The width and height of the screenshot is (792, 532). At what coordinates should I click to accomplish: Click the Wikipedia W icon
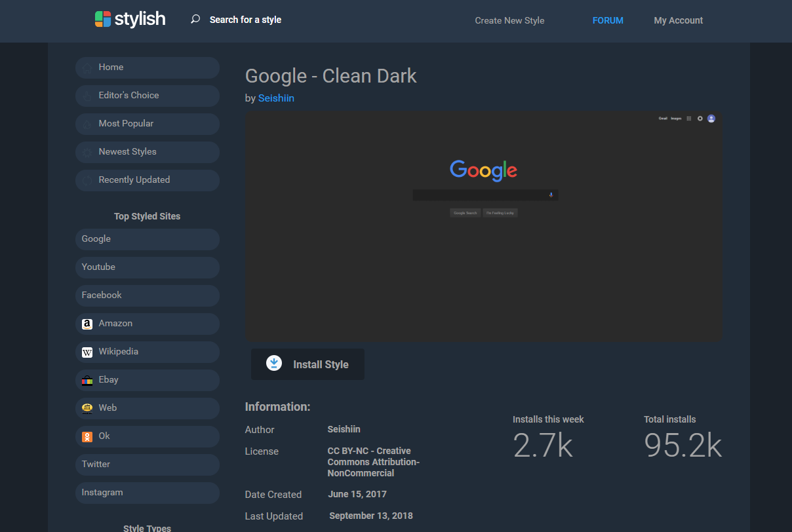pos(87,352)
